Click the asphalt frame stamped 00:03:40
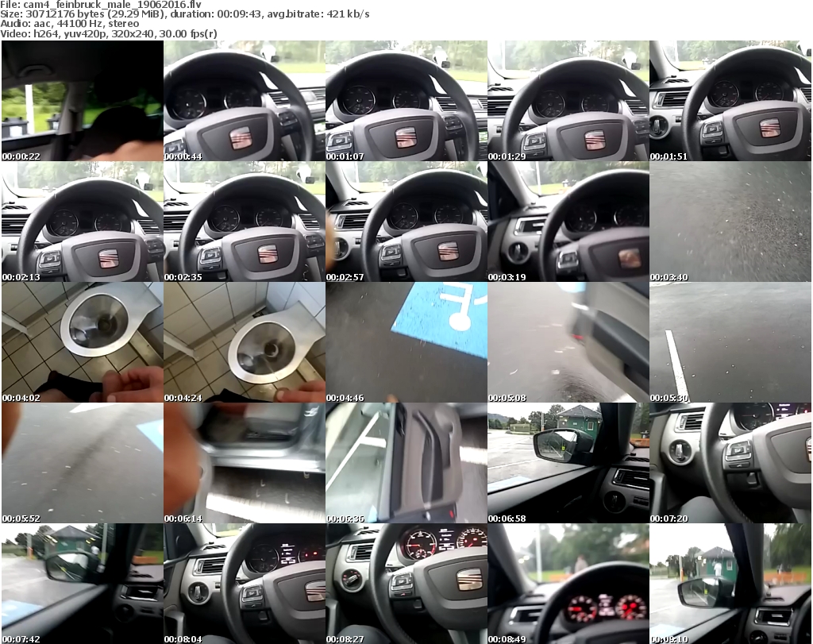 pyautogui.click(x=730, y=222)
